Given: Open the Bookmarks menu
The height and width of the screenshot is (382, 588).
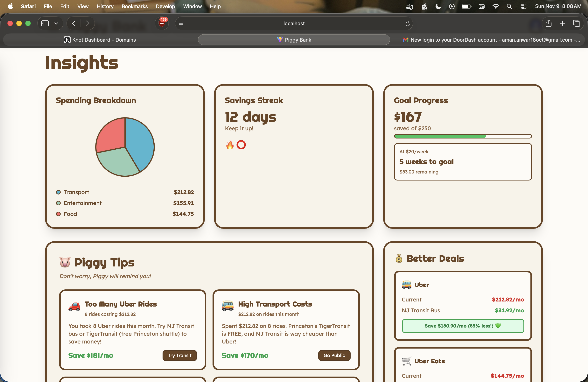Looking at the screenshot, I should (134, 6).
